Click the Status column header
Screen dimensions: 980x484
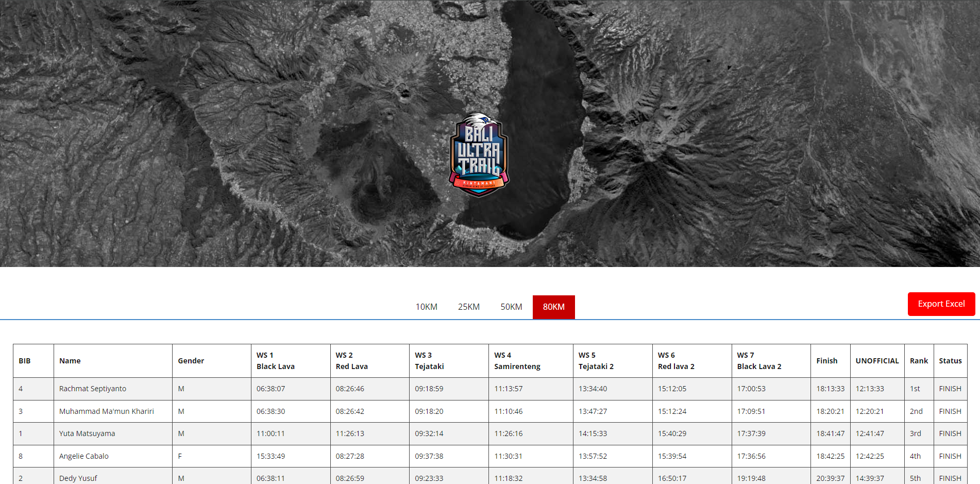pyautogui.click(x=950, y=361)
